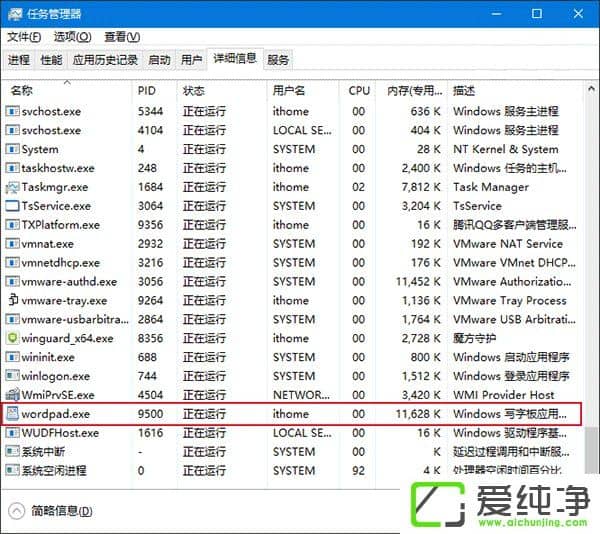Click the wordpad.exe document icon
The image size is (600, 534).
[x=12, y=414]
